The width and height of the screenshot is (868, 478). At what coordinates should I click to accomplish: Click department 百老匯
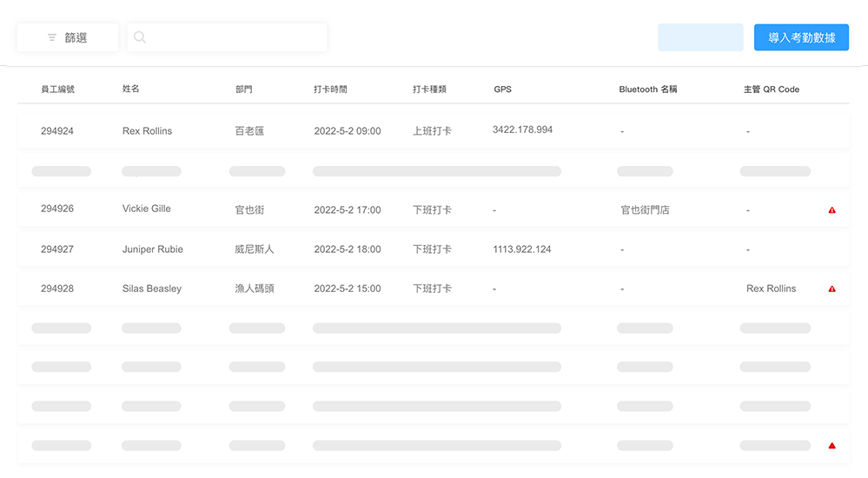(x=249, y=130)
